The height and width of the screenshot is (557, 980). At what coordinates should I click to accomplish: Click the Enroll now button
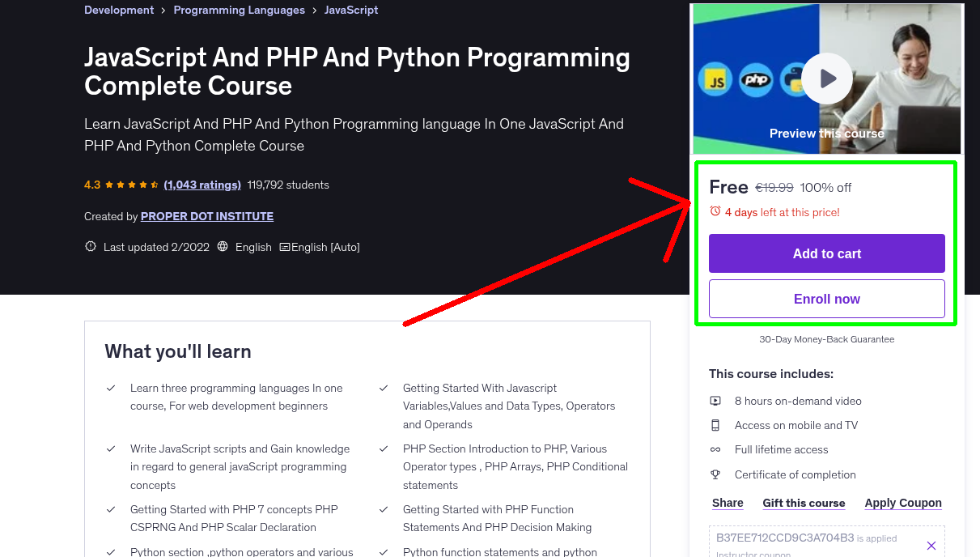(x=826, y=299)
